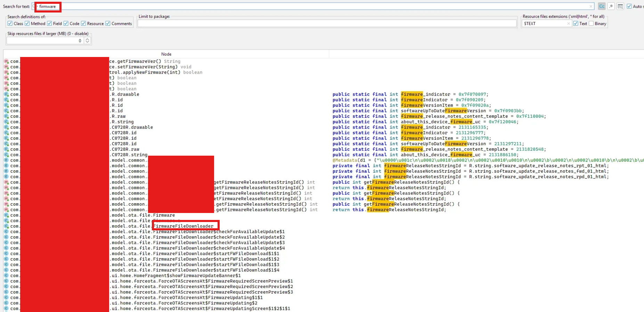This screenshot has height=312, width=644.
Task: Toggle the Comments checkbox
Action: pos(108,24)
